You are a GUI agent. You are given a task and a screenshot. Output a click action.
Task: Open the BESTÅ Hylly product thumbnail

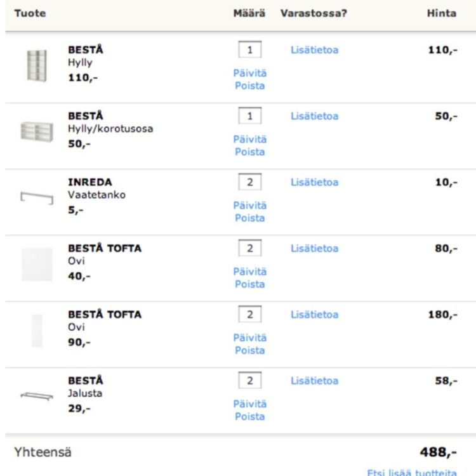(x=37, y=65)
